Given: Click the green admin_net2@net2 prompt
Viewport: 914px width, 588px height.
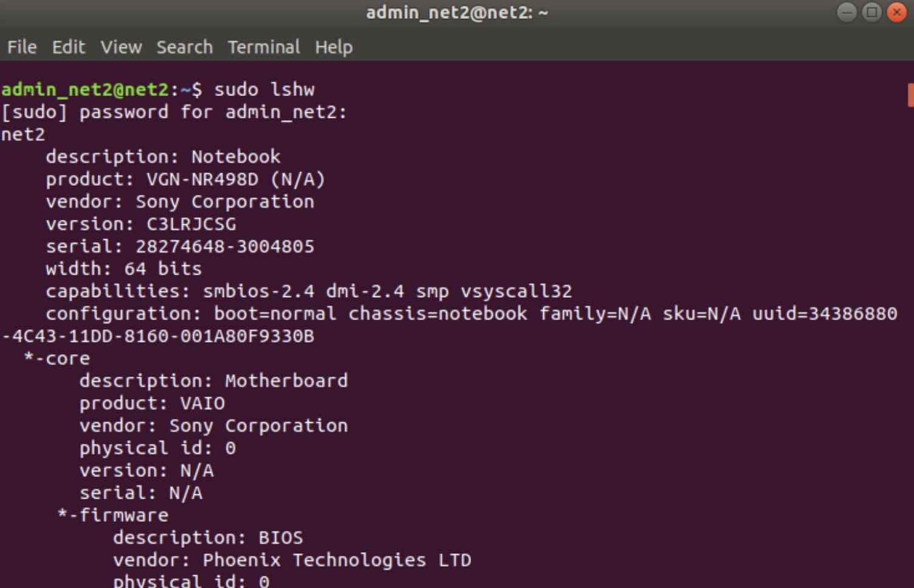Looking at the screenshot, I should [84, 89].
